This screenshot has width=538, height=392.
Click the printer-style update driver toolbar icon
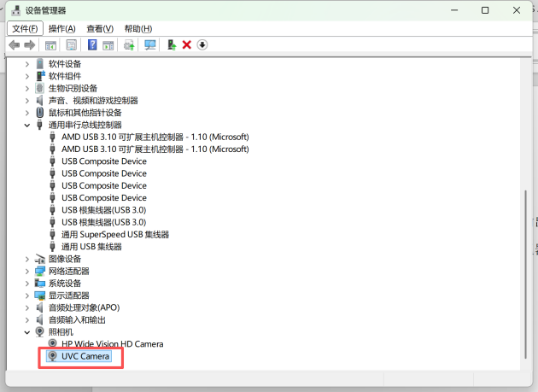tap(129, 45)
